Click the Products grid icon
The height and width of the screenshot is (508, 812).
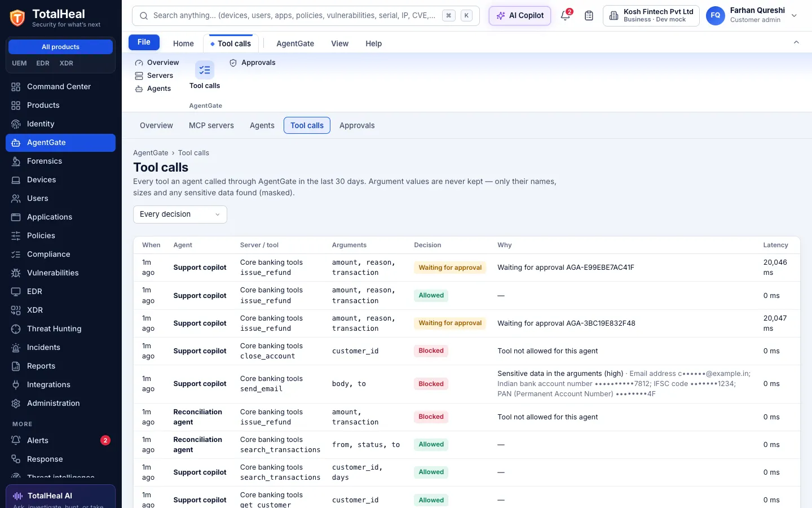point(16,105)
